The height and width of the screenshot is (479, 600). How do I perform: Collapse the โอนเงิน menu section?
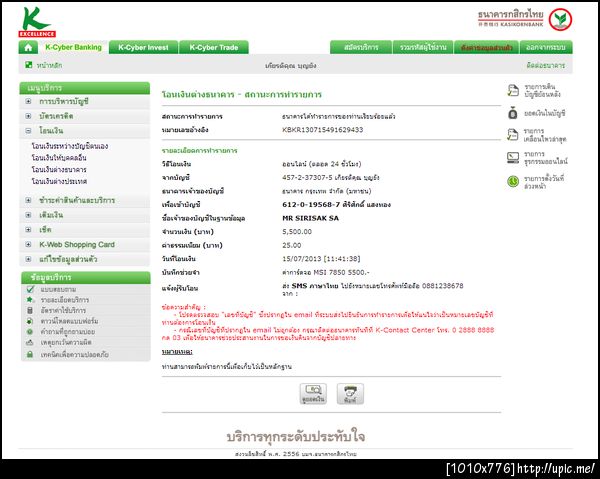(x=28, y=131)
